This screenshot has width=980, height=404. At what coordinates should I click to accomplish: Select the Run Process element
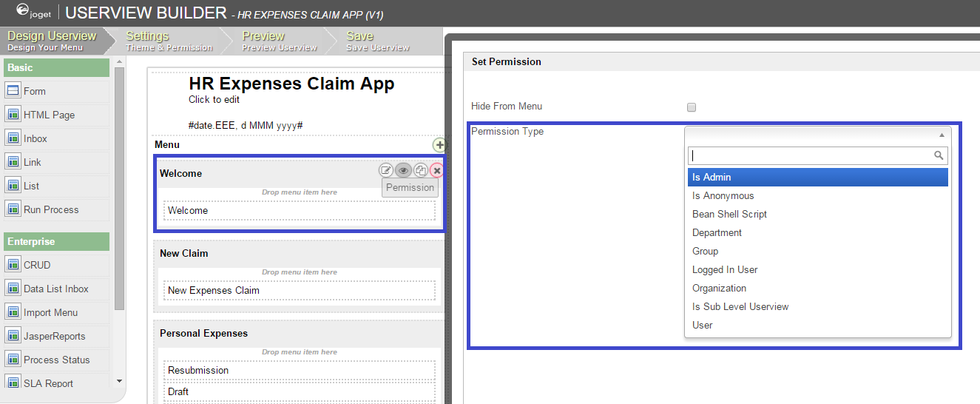[x=50, y=209]
